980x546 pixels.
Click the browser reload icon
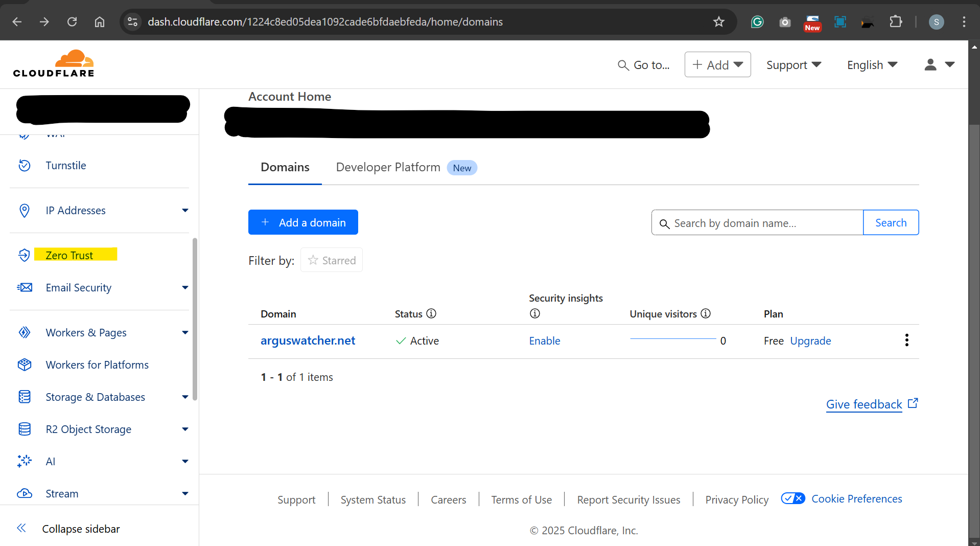pyautogui.click(x=72, y=21)
